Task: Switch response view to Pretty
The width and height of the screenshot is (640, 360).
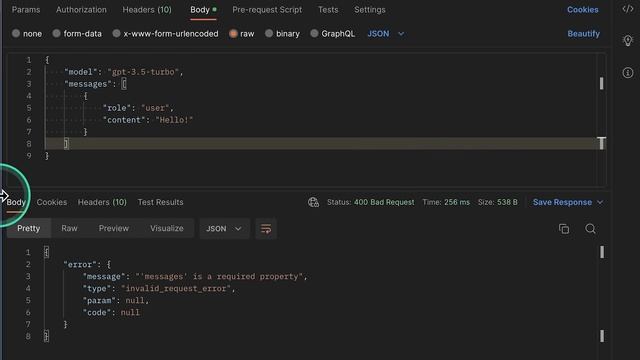Action: tap(29, 229)
